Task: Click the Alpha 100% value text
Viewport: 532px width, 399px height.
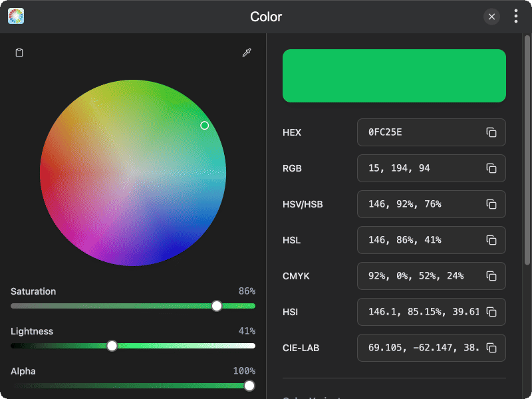Action: click(244, 371)
